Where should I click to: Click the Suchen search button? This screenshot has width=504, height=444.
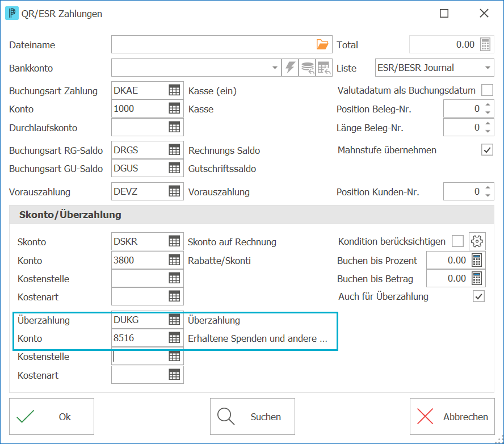253,416
